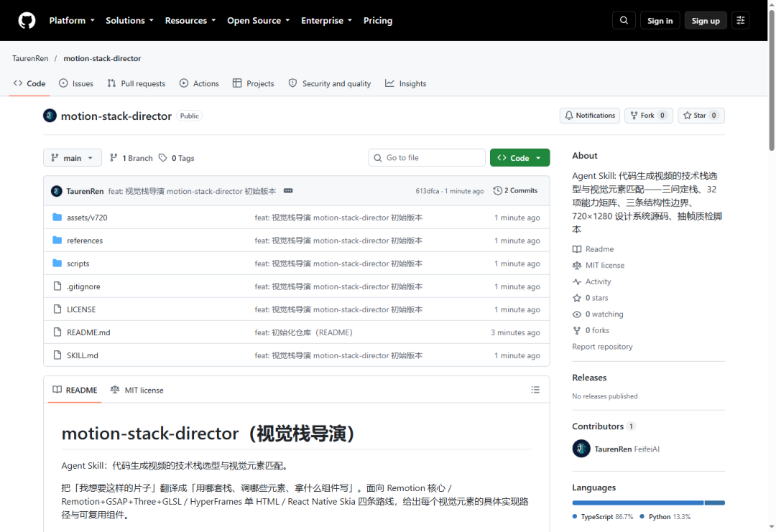Image resolution: width=776 pixels, height=532 pixels.
Task: Click the expand commit message ellipsis
Action: [x=288, y=191]
